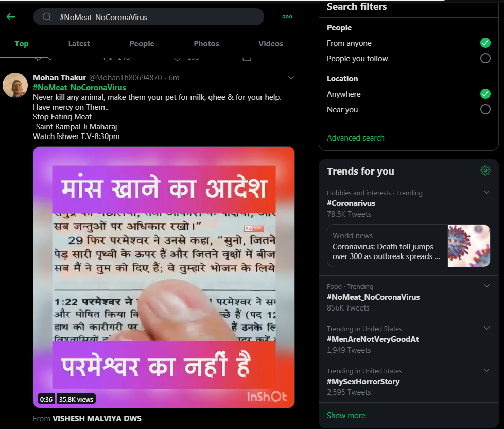Viewport: 504px width, 430px height.
Task: Open the Trends settings gear
Action: (x=485, y=170)
